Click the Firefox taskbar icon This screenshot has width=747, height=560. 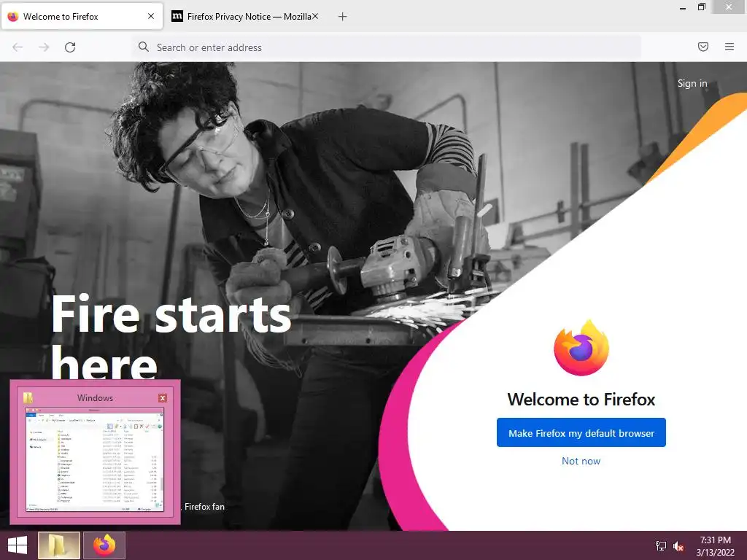(104, 545)
